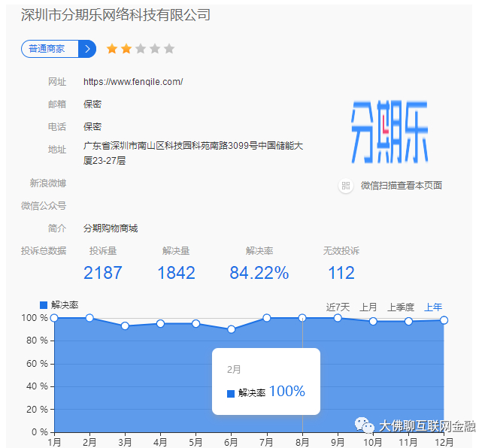This screenshot has height=448, width=491.
Task: Click the resolution rate 84.22%
Action: (259, 273)
